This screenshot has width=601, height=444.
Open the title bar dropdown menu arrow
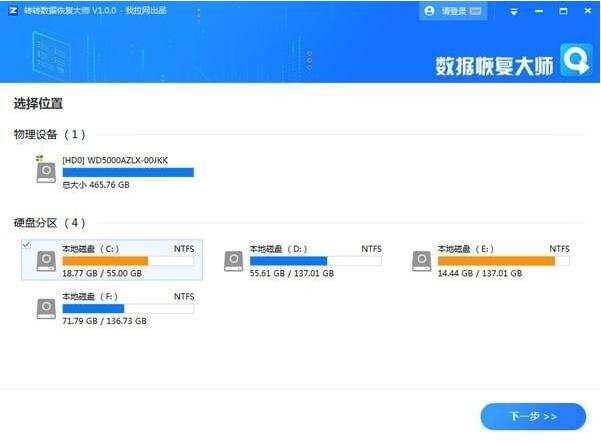pyautogui.click(x=514, y=12)
